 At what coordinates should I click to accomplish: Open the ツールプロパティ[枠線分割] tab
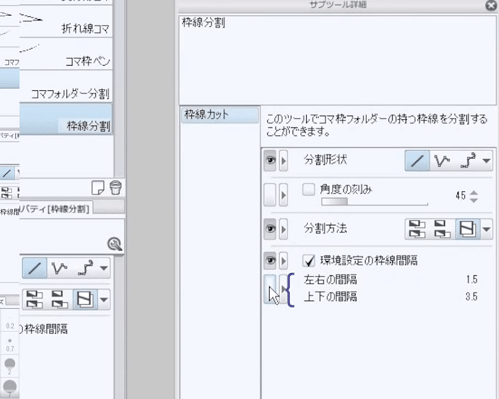57,209
